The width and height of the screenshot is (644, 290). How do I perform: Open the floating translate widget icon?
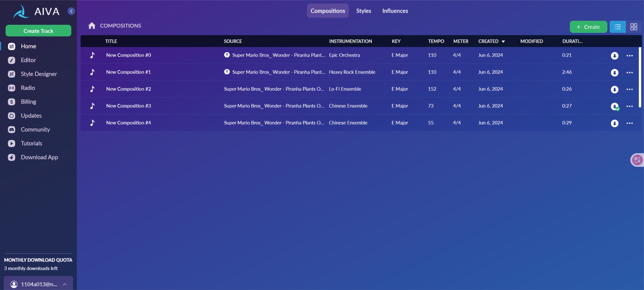pos(637,160)
